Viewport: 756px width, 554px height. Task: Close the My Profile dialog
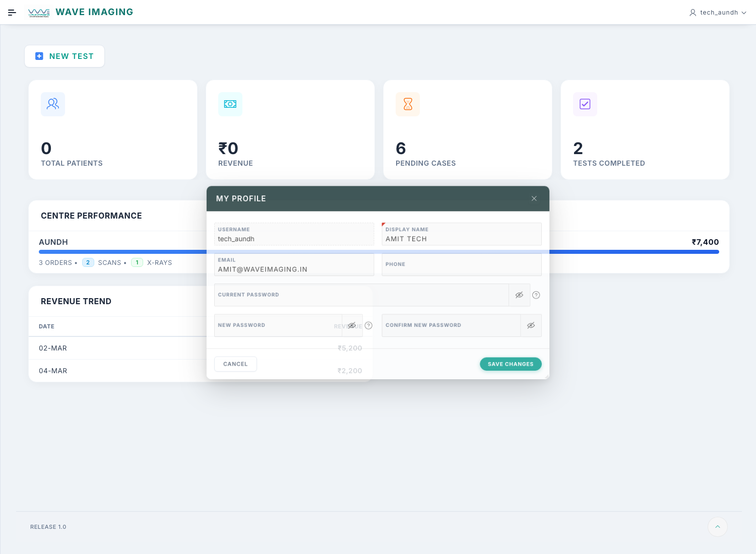click(534, 199)
